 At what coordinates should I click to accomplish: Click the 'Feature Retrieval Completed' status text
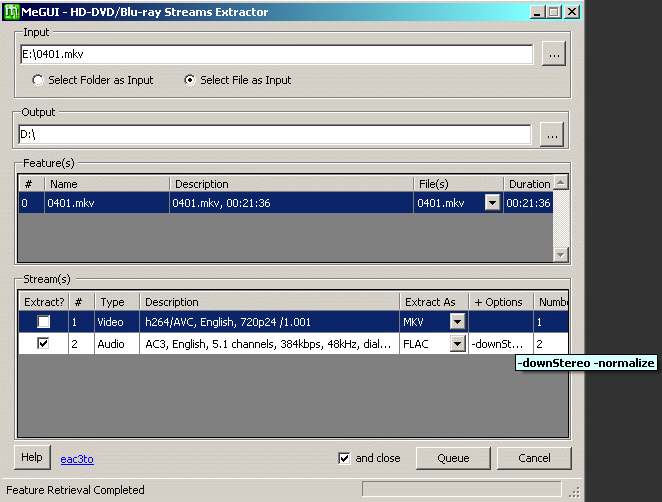coord(75,490)
